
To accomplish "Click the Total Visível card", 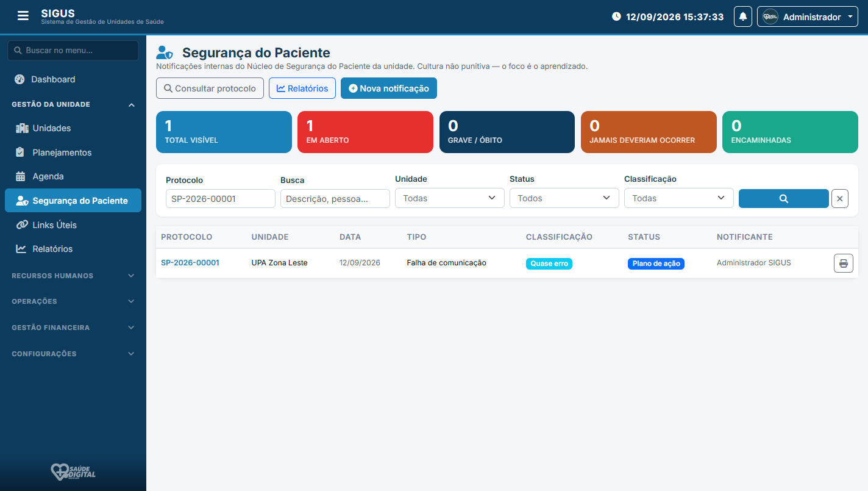I will pyautogui.click(x=224, y=132).
